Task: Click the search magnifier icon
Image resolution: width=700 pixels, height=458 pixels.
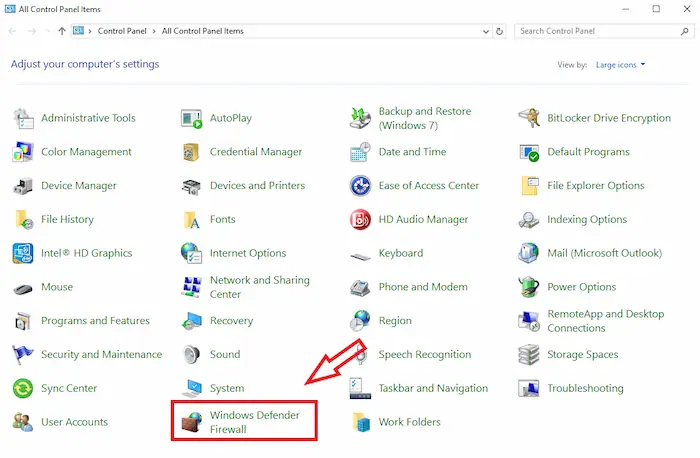Action: 684,31
